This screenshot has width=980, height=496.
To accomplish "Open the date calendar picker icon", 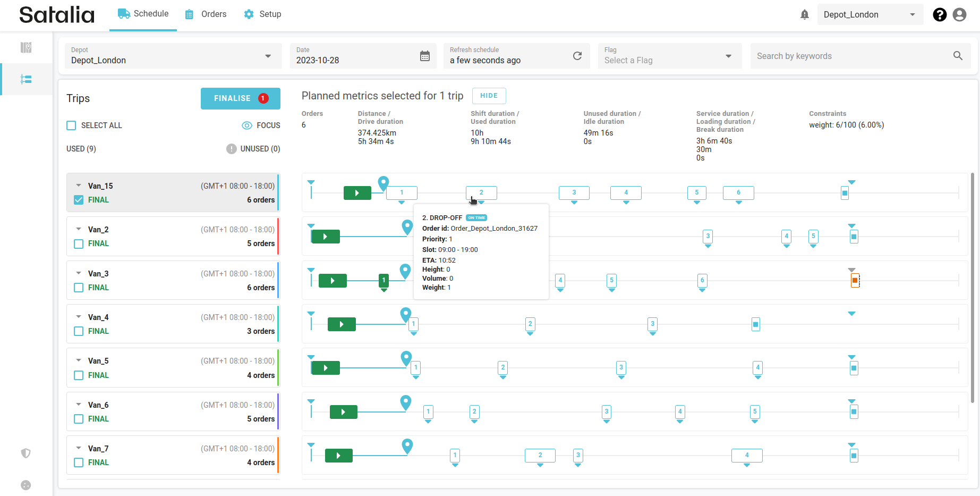I will tap(425, 56).
